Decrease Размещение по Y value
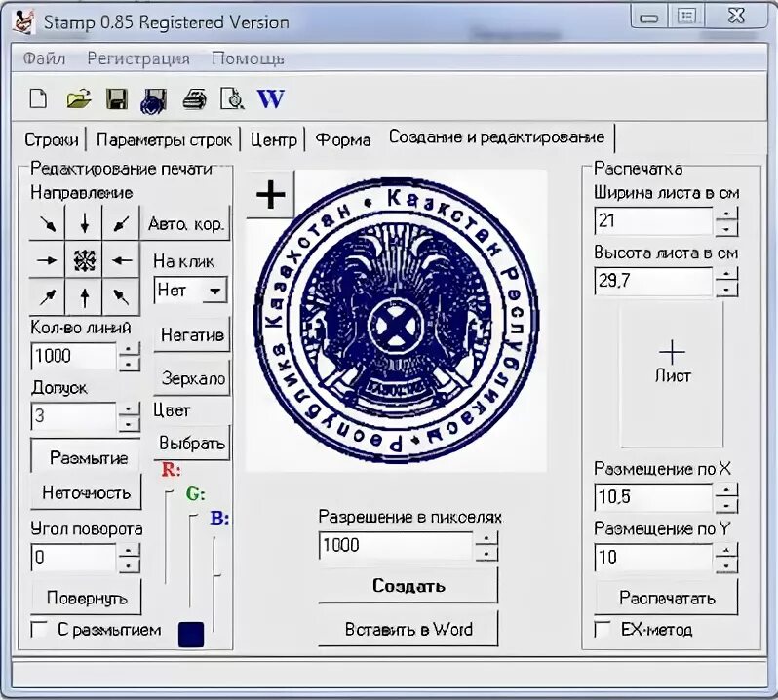The width and height of the screenshot is (778, 700). click(x=726, y=565)
